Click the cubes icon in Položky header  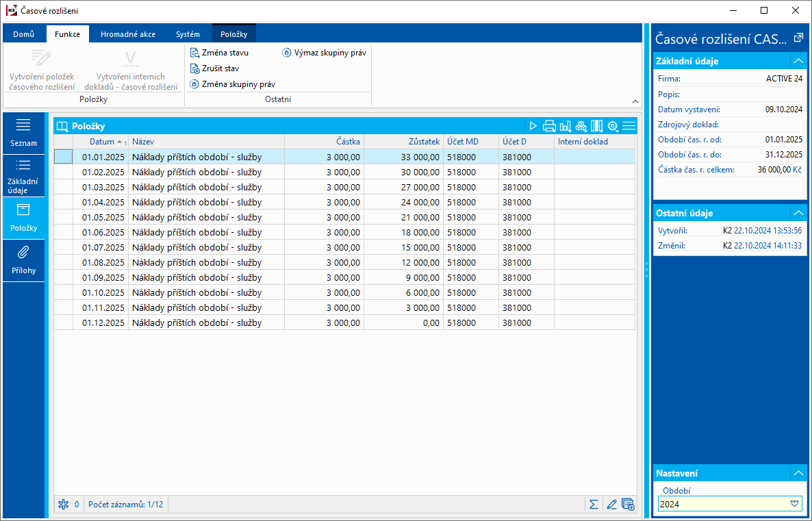(581, 126)
